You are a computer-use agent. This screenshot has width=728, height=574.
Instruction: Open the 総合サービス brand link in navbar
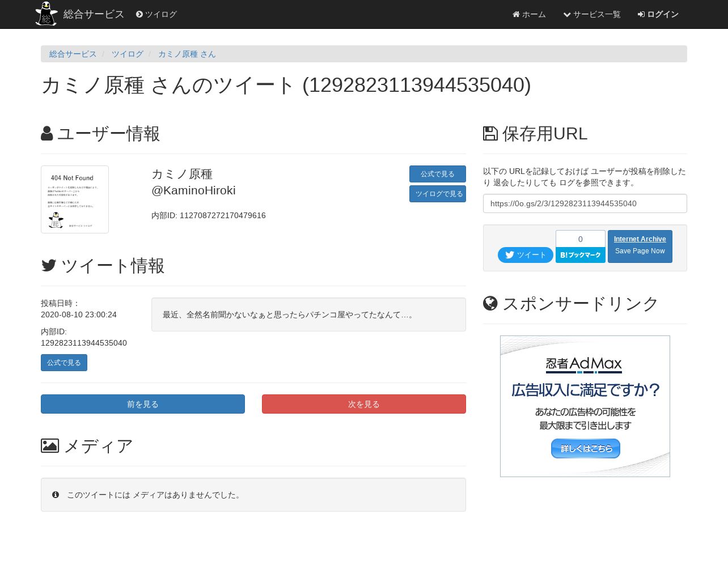94,14
